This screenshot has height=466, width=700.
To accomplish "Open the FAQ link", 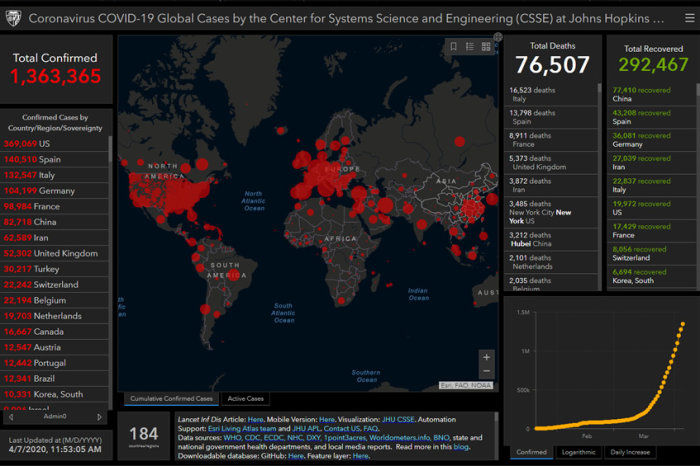I will tap(371, 429).
